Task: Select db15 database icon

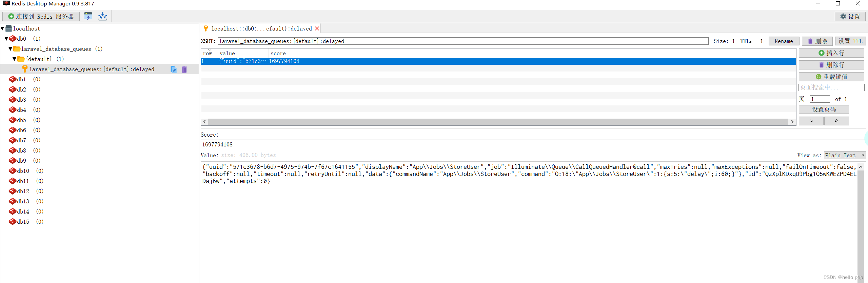Action: click(13, 222)
